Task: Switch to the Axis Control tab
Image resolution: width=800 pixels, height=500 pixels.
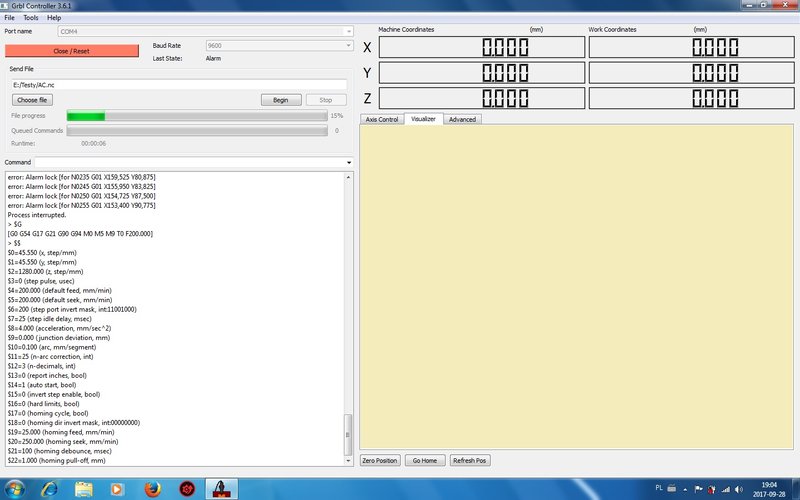Action: [x=382, y=119]
